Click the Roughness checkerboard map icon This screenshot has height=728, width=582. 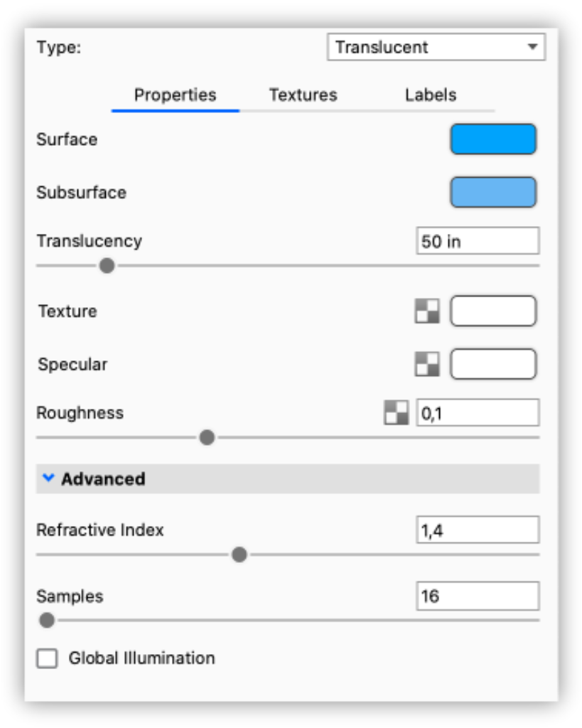(397, 413)
